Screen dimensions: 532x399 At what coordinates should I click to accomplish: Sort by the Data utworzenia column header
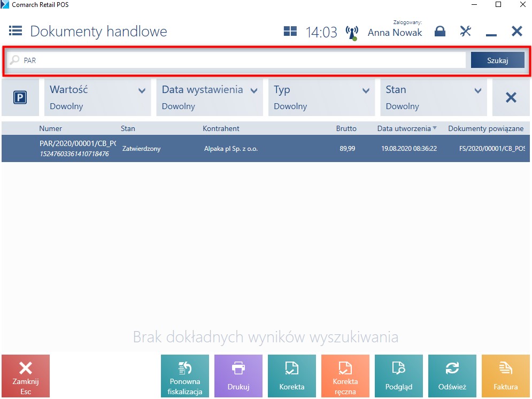[x=406, y=128]
